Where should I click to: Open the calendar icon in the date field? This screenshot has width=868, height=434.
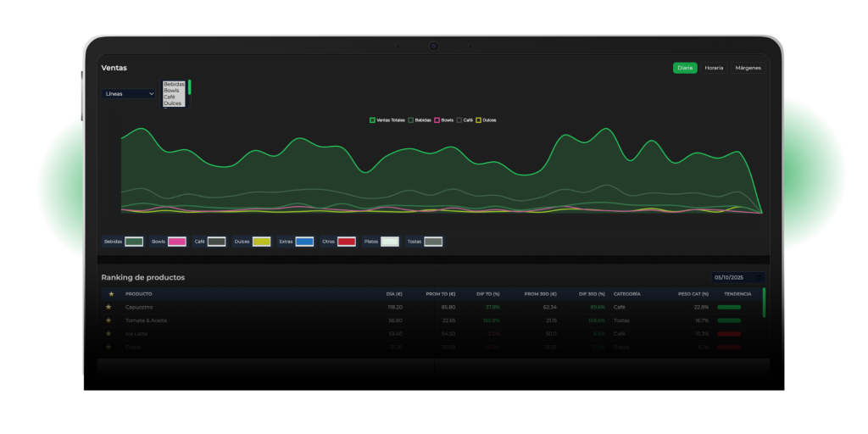[x=759, y=277]
